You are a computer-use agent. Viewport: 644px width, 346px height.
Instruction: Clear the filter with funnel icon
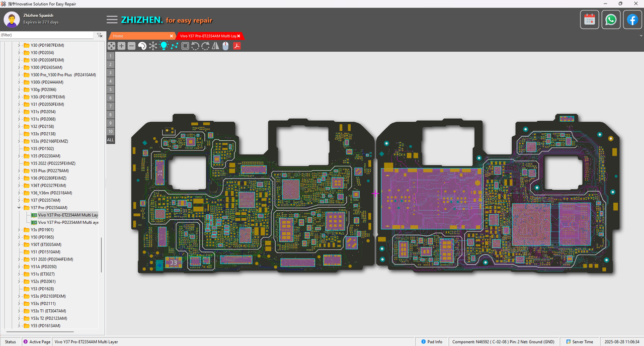coord(100,35)
